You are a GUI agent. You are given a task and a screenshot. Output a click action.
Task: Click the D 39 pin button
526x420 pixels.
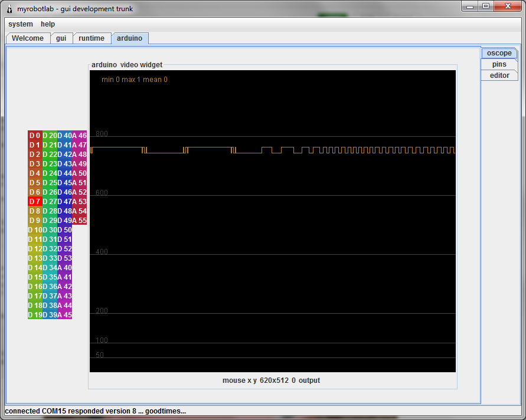[x=50, y=314]
